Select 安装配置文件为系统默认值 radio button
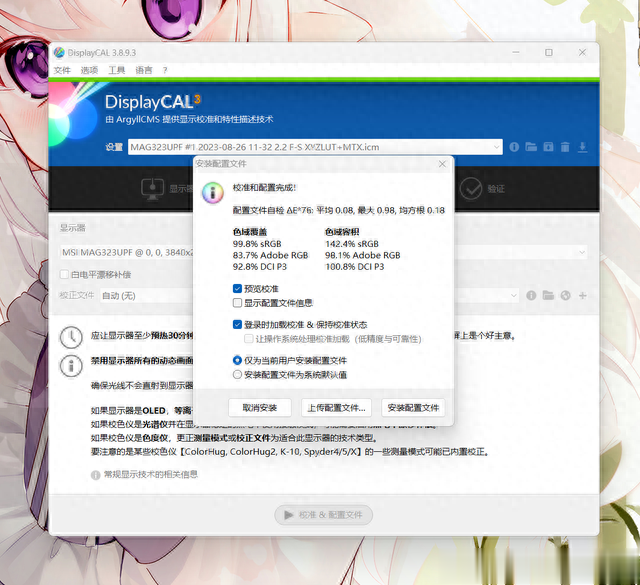 click(x=237, y=374)
